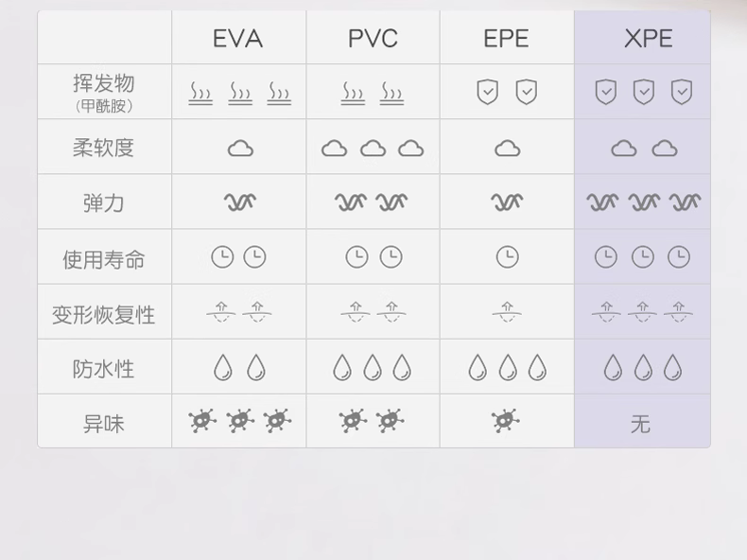Click the single elasticity wave icon under EPE
This screenshot has width=747, height=560.
point(508,201)
